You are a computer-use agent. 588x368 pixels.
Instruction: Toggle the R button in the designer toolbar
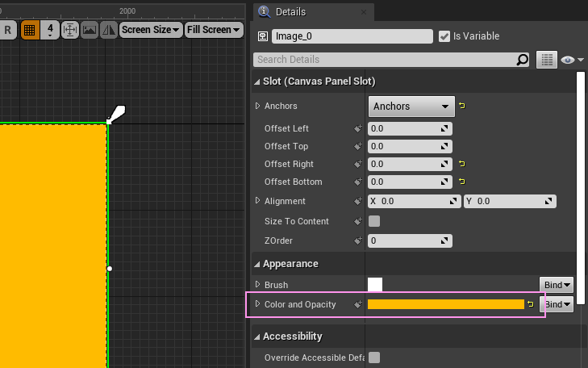click(8, 30)
